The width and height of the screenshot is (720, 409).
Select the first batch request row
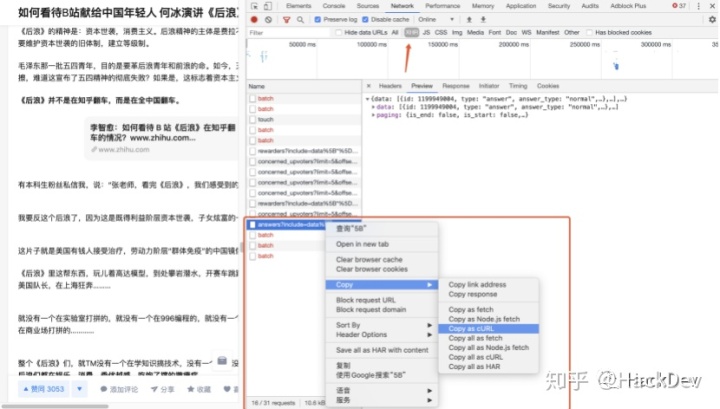click(x=304, y=99)
